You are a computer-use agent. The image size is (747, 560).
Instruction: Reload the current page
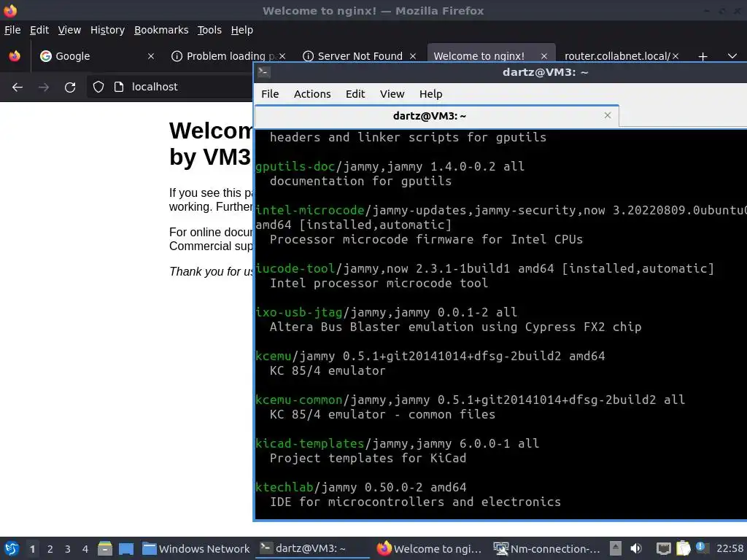click(x=70, y=87)
